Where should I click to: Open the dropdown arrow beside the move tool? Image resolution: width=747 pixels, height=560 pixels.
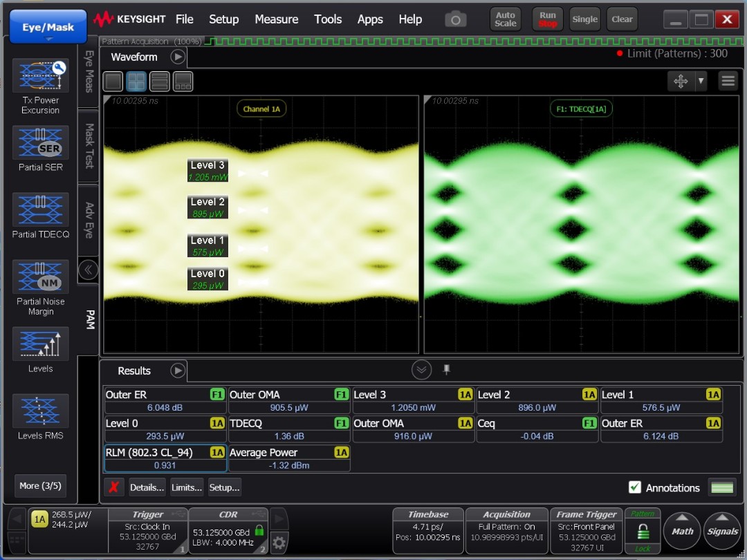pyautogui.click(x=701, y=81)
